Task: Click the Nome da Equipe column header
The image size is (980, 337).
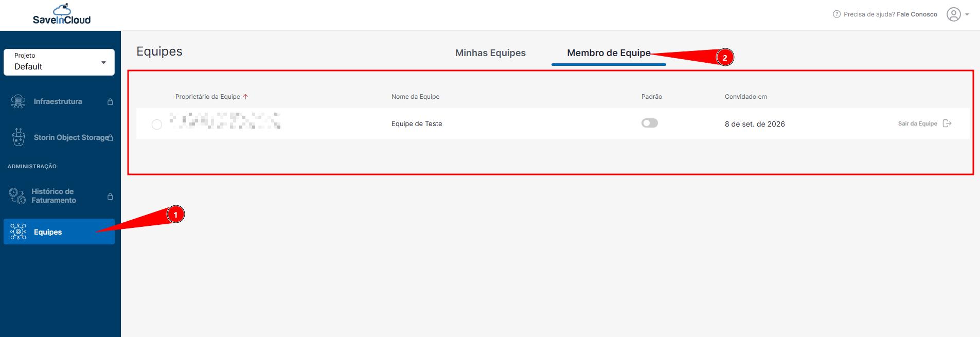Action: pos(415,97)
